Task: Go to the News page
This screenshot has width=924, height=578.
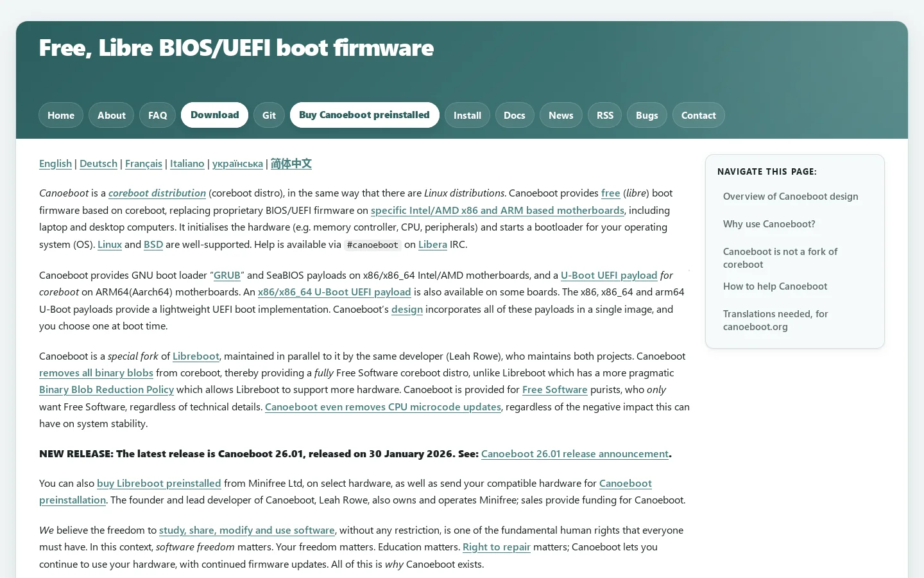Action: 561,115
